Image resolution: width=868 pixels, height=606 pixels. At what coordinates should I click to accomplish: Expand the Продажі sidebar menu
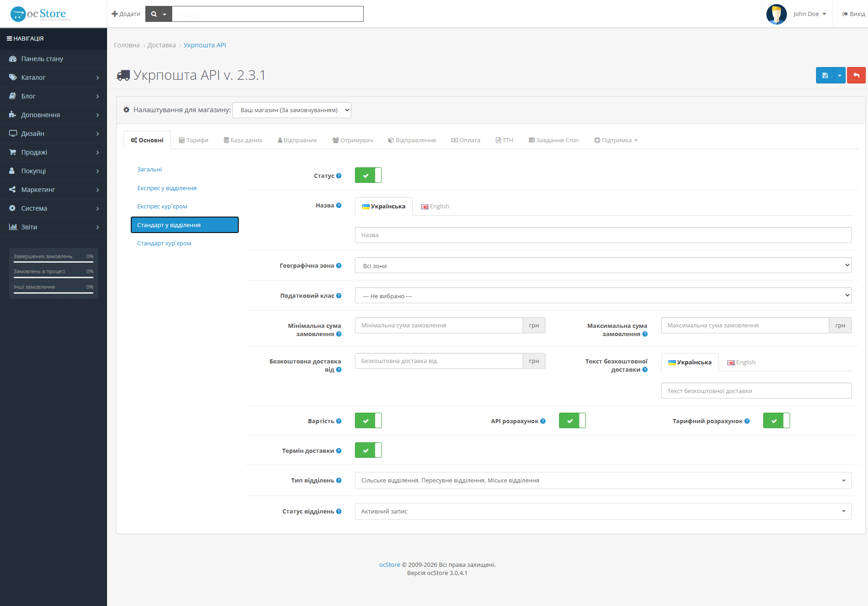(x=53, y=152)
